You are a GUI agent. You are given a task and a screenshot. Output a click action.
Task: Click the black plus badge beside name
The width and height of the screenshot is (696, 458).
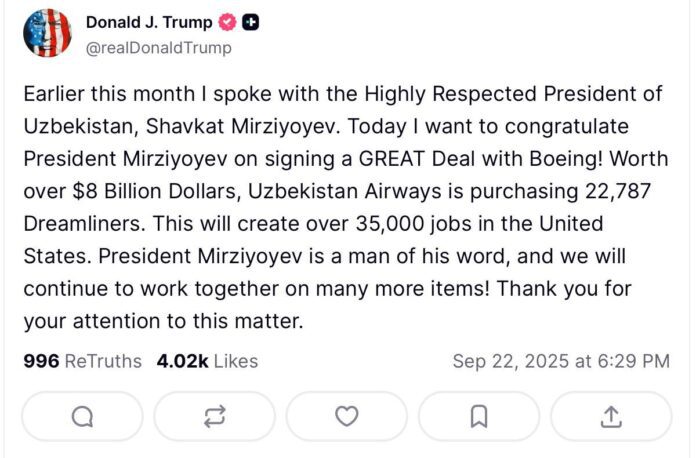(x=252, y=23)
